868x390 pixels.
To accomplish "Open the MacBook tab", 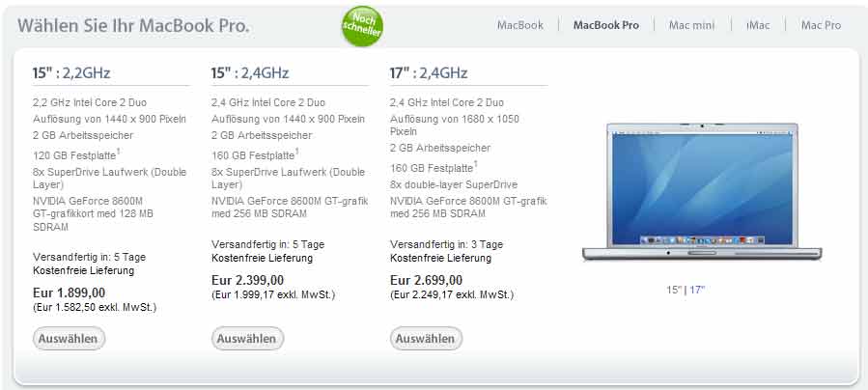I will (519, 25).
